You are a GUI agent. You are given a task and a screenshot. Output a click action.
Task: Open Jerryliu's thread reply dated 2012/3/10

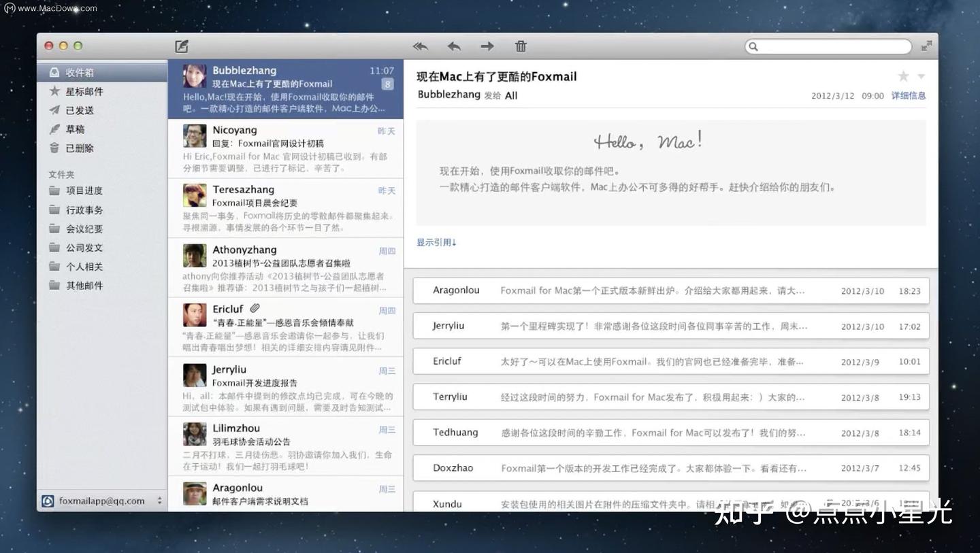pos(670,326)
